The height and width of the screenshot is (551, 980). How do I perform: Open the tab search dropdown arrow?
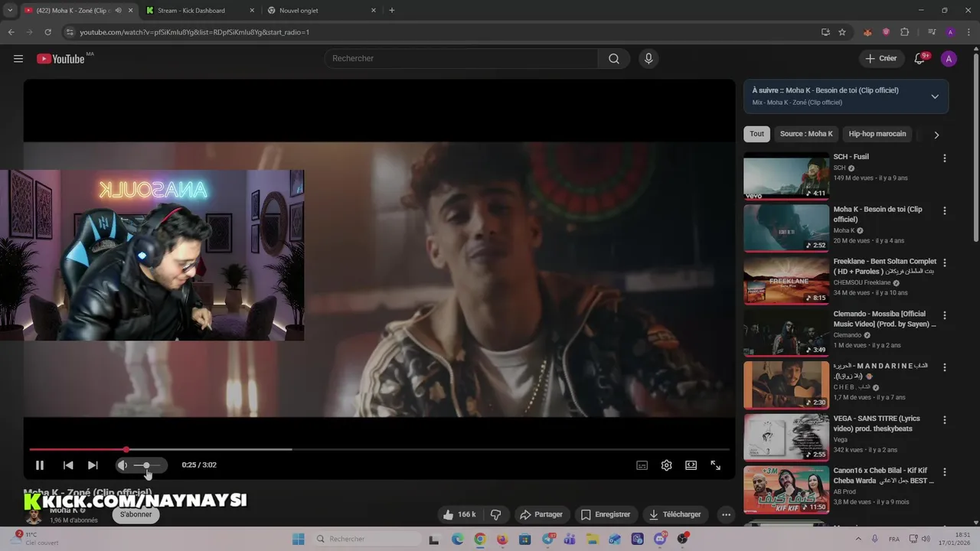(10, 11)
